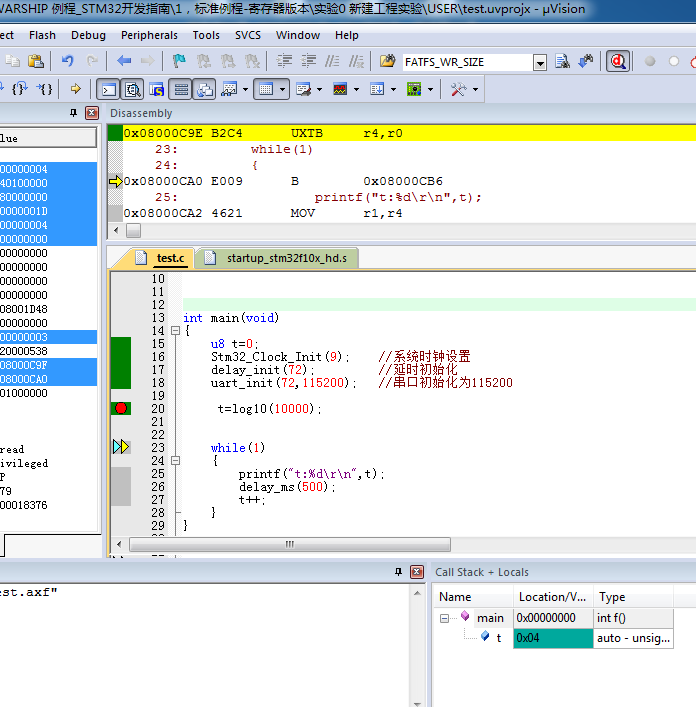Image resolution: width=696 pixels, height=707 pixels.
Task: Open the SVCS menu
Action: pyautogui.click(x=248, y=35)
